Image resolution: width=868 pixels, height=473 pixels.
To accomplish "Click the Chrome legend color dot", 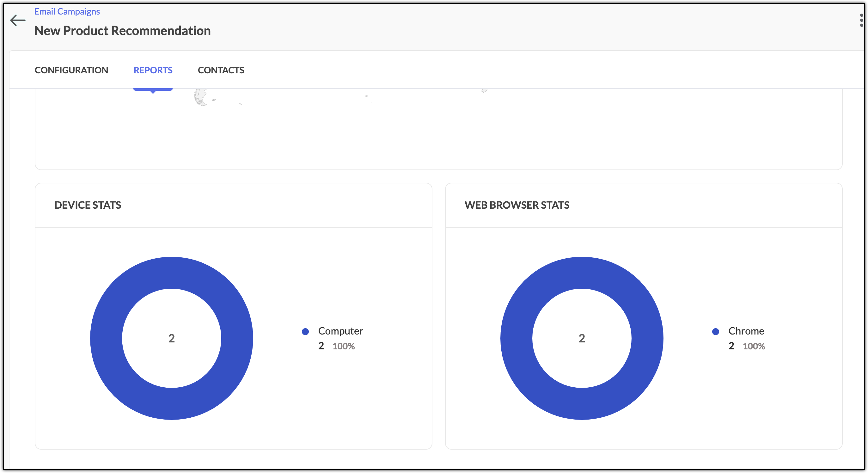I will 716,332.
